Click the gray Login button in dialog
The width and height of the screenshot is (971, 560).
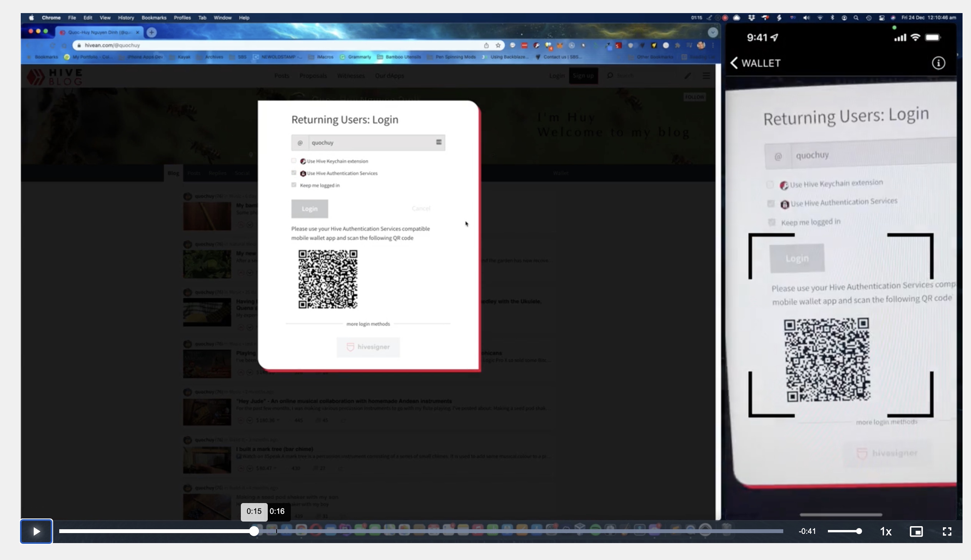(310, 209)
